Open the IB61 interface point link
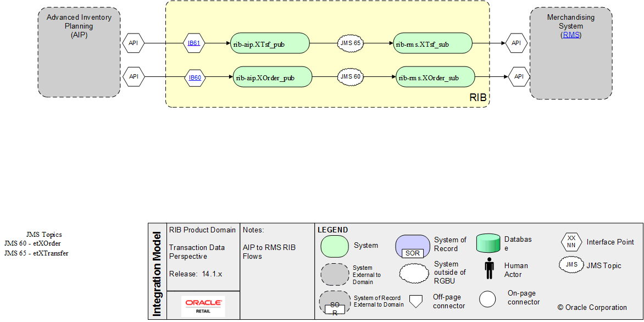 tap(193, 42)
